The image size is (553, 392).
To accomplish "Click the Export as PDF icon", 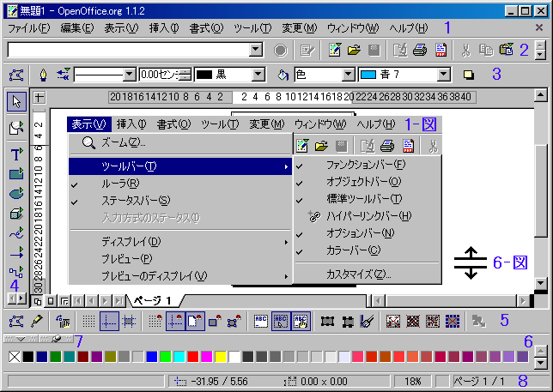I will 441,51.
